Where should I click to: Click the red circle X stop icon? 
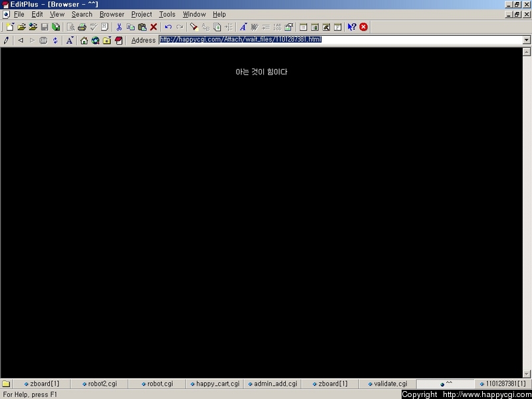pos(363,27)
